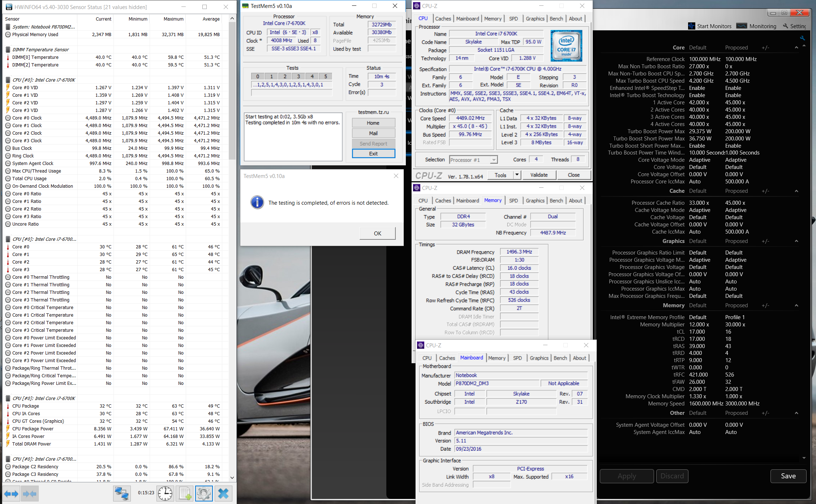Screen dimensions: 816x504
Task: Click the 3000.000 MHz proposed Memory Speed value
Action: coord(742,403)
